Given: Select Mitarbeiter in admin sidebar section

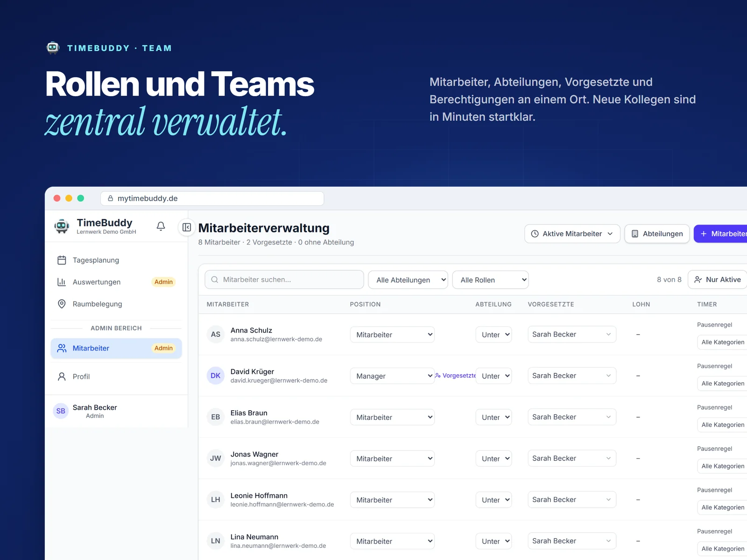Looking at the screenshot, I should (116, 348).
